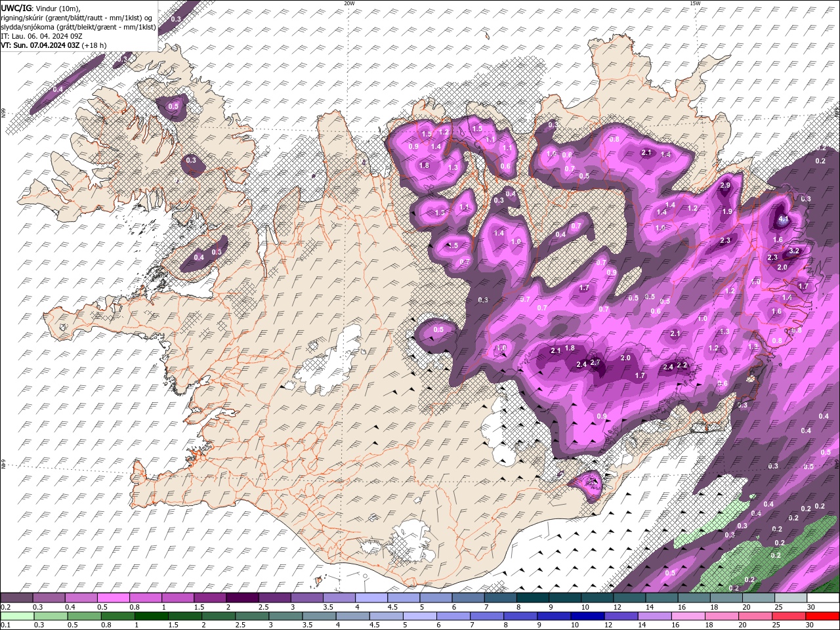The image size is (840, 630).
Task: Click the '15W' longitude label
Action: [x=694, y=3]
